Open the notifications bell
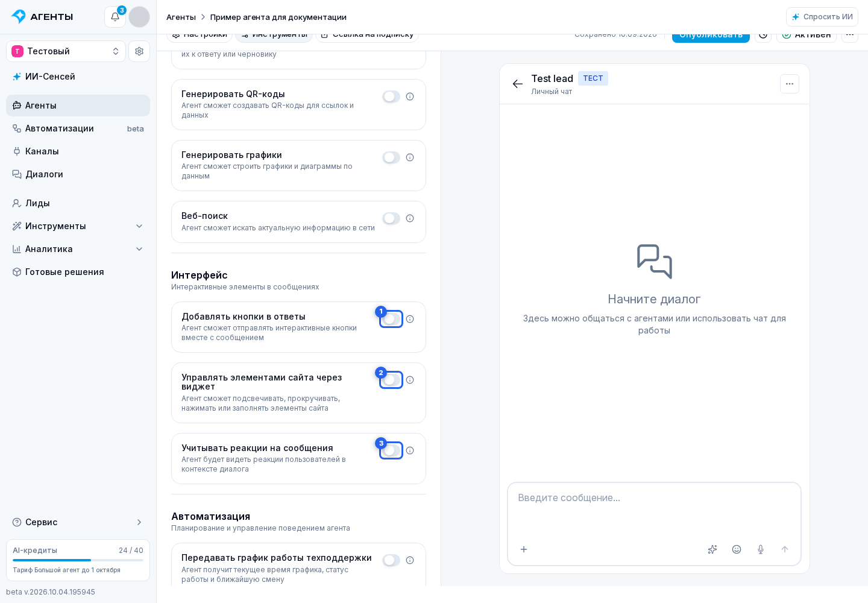Screen dimensions: 868x603 pos(115,17)
